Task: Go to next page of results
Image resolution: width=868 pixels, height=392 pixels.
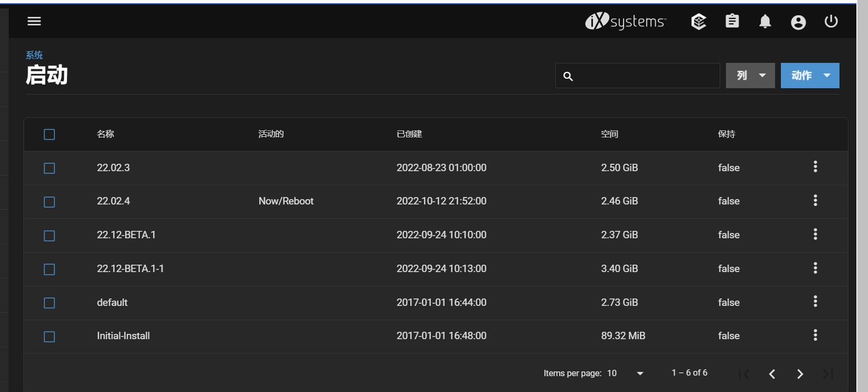Action: pos(800,374)
